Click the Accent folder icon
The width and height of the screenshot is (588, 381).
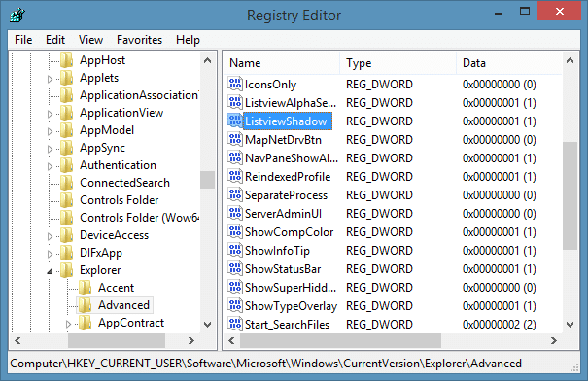(86, 288)
